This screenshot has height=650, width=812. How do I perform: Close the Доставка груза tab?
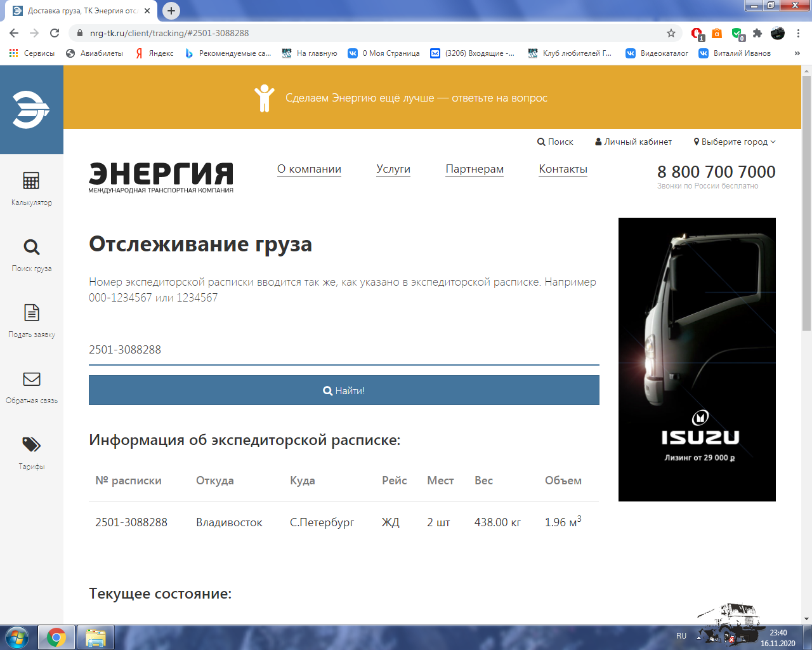pos(147,11)
